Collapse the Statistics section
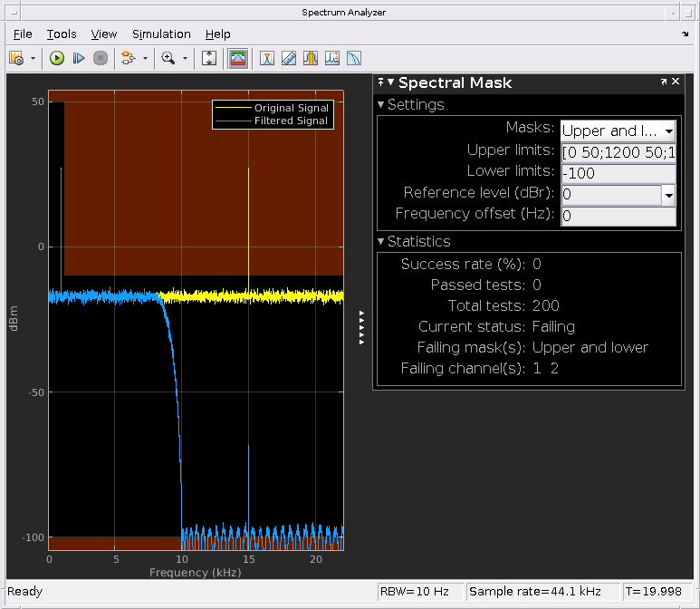The width and height of the screenshot is (700, 609). click(x=381, y=242)
